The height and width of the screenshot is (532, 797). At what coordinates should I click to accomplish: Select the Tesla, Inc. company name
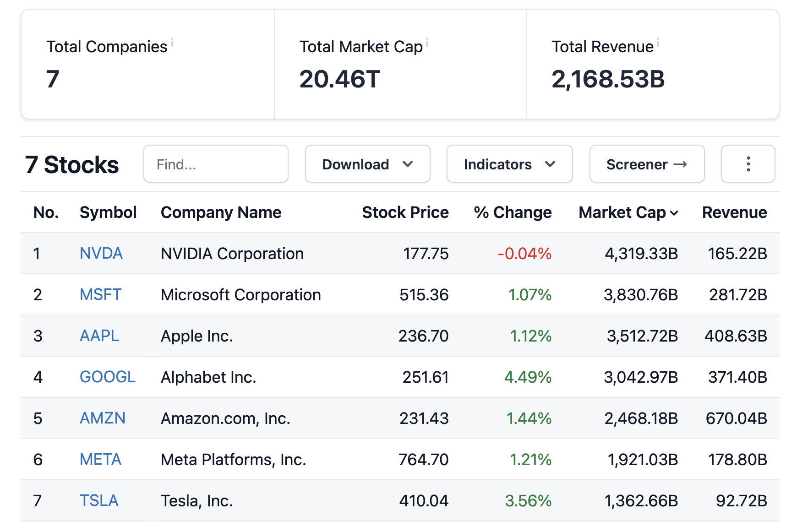pos(197,500)
